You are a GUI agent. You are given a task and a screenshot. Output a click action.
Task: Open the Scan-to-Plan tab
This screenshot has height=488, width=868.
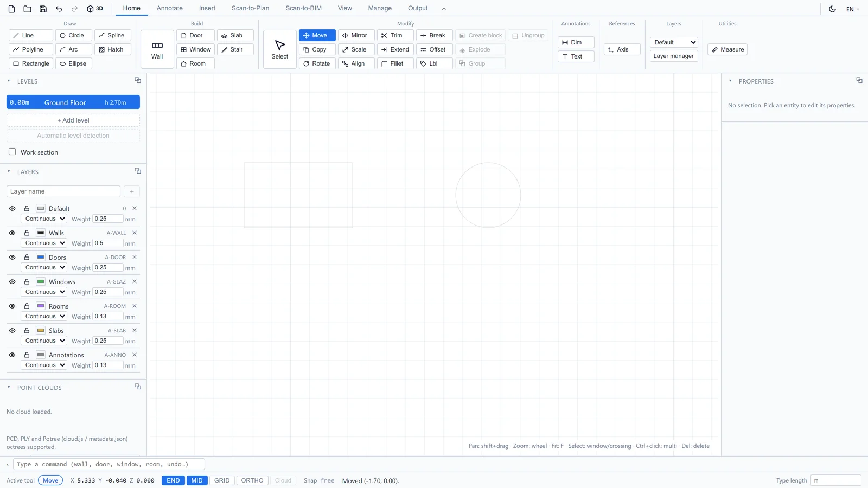coord(250,8)
